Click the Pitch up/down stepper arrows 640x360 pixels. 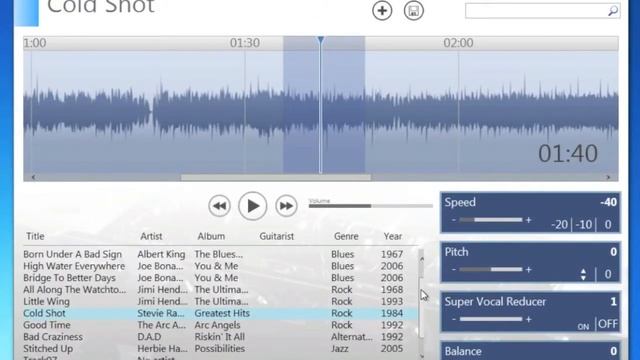583,274
